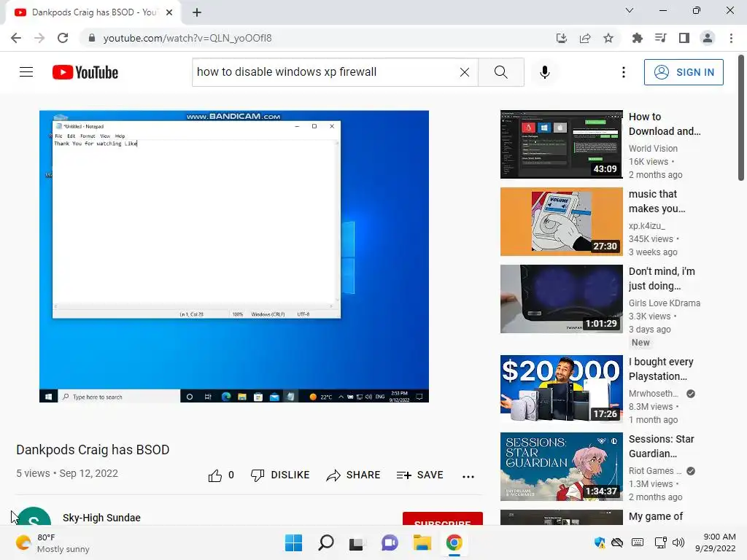Bookmark this page with star icon
Screen dimensions: 747x560
[x=608, y=38]
